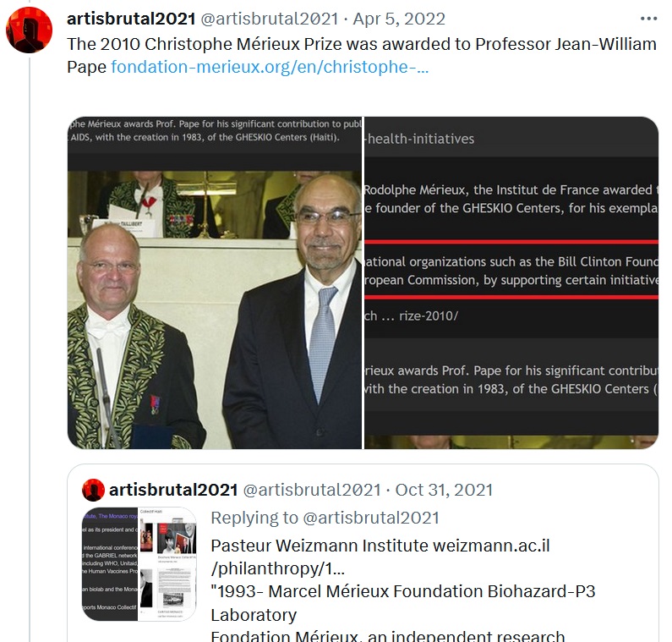672x642 pixels.
Task: Click the Oct 31, 2021 timestamp
Action: click(444, 490)
